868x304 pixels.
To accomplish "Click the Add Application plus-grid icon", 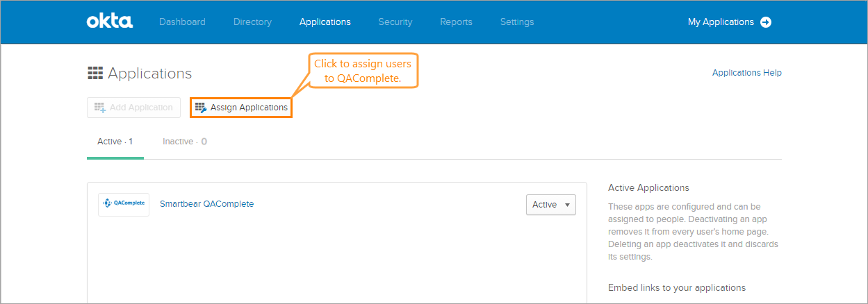I will pos(99,108).
